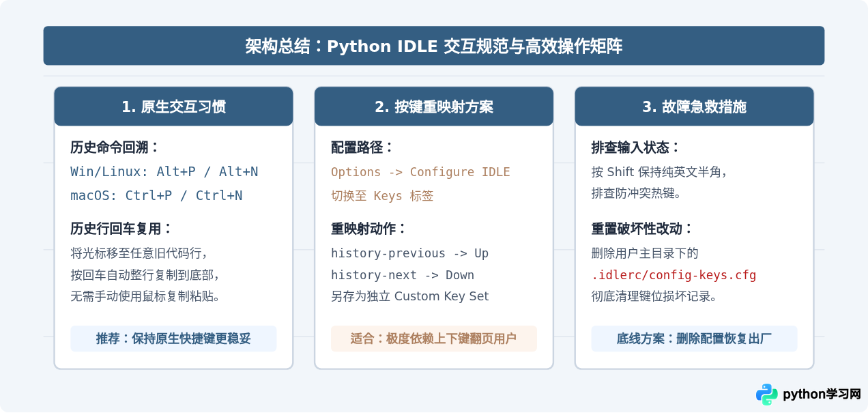This screenshot has height=413, width=868.
Task: Select the header 3. 故障急救措施
Action: click(694, 106)
